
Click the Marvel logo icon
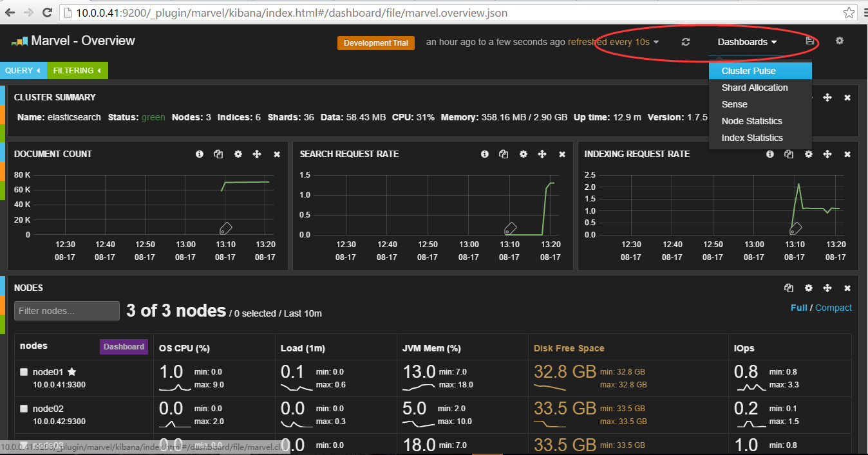point(19,41)
